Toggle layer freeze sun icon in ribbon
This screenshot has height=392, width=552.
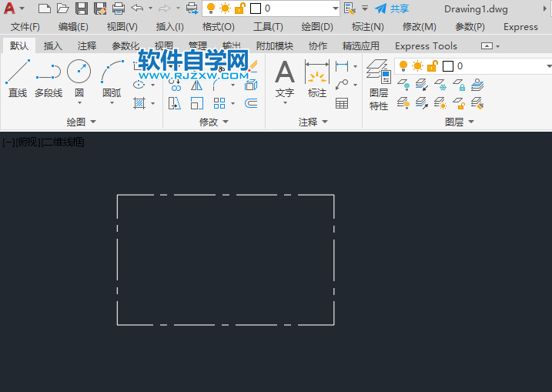417,66
